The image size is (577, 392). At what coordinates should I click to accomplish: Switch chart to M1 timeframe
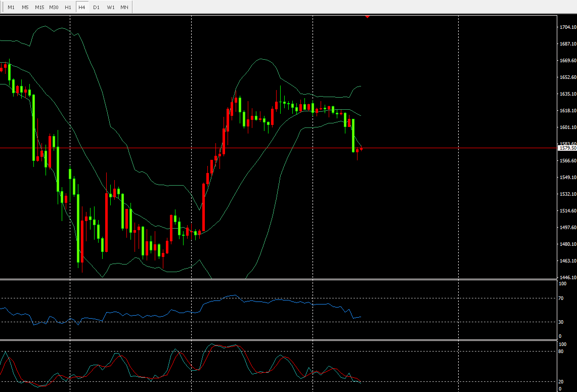tap(11, 8)
